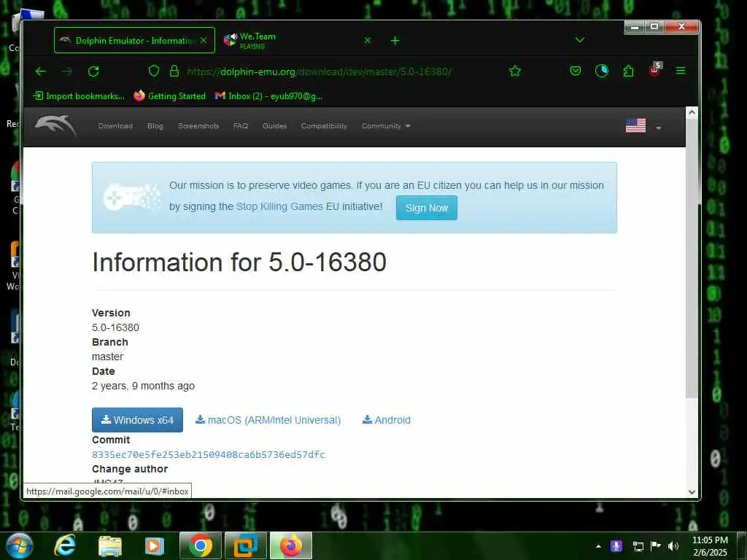Click the vertical scrollbar thumb

(x=692, y=257)
